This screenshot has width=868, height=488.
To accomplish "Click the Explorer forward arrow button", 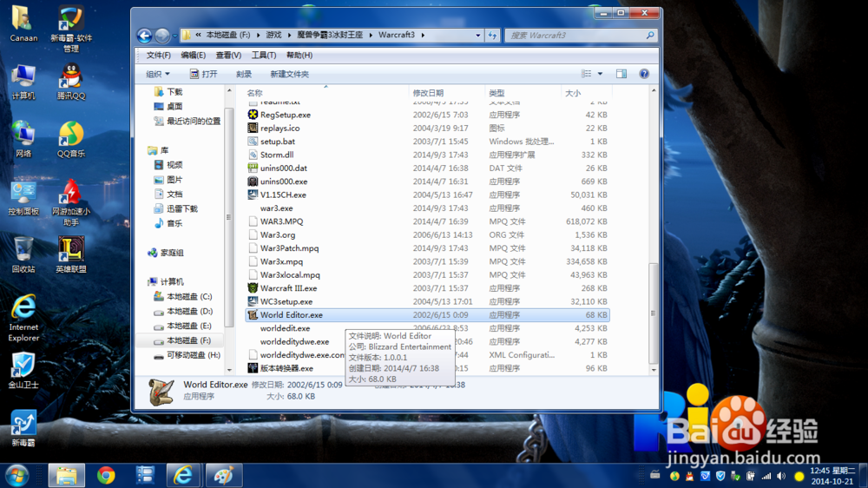I will pyautogui.click(x=162, y=36).
